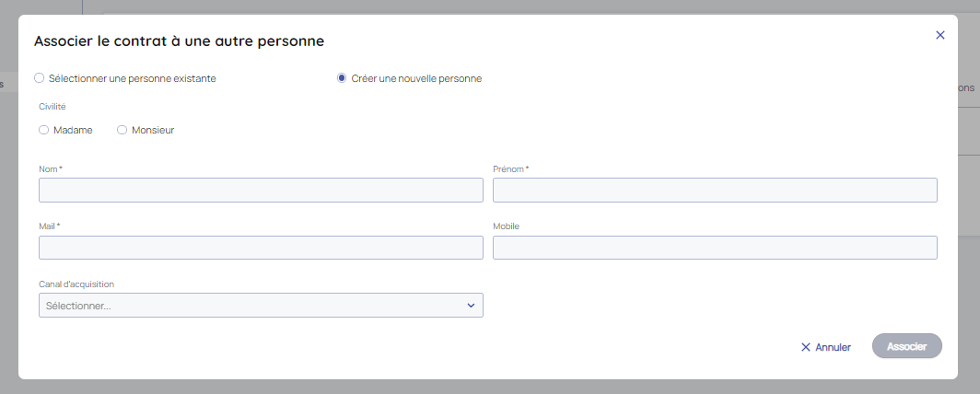Focus the Nom input field

coord(261,191)
